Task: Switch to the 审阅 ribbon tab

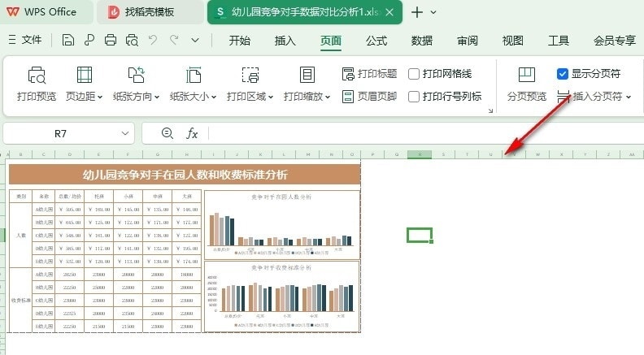Action: tap(468, 41)
